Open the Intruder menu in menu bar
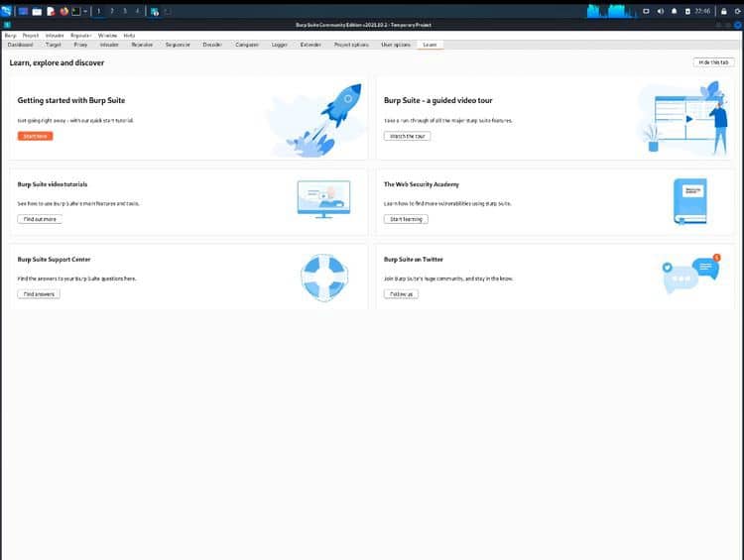 click(55, 36)
